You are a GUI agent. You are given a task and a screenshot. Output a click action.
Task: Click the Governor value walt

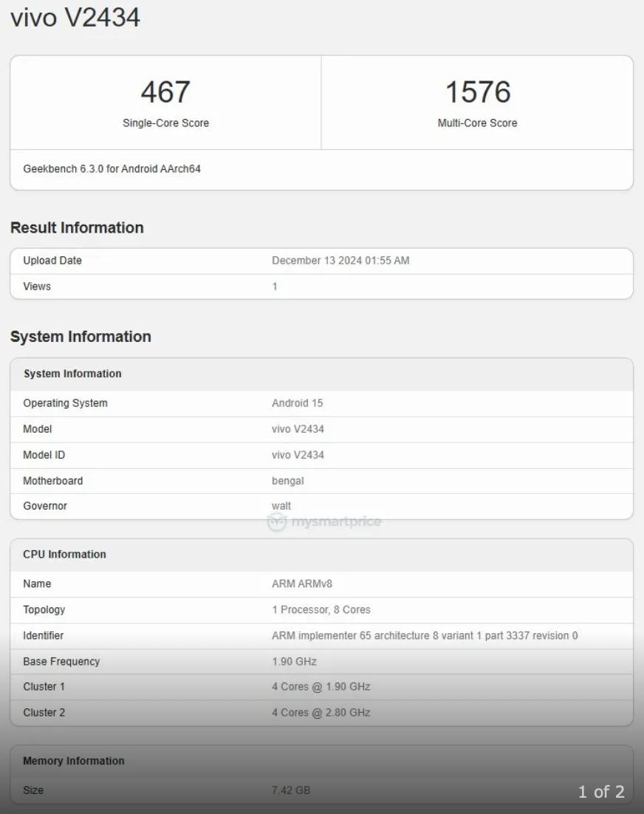pyautogui.click(x=281, y=506)
